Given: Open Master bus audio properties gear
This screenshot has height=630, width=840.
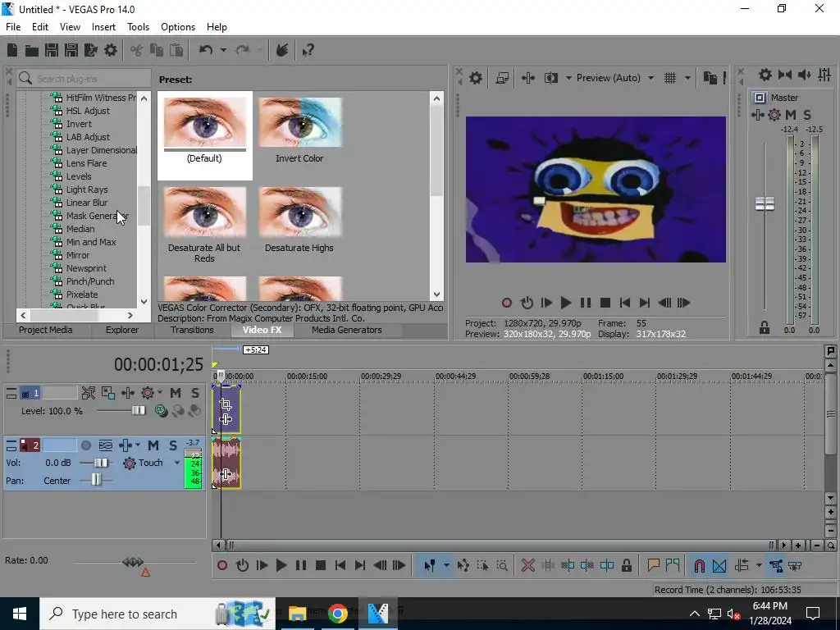Looking at the screenshot, I should (x=765, y=75).
